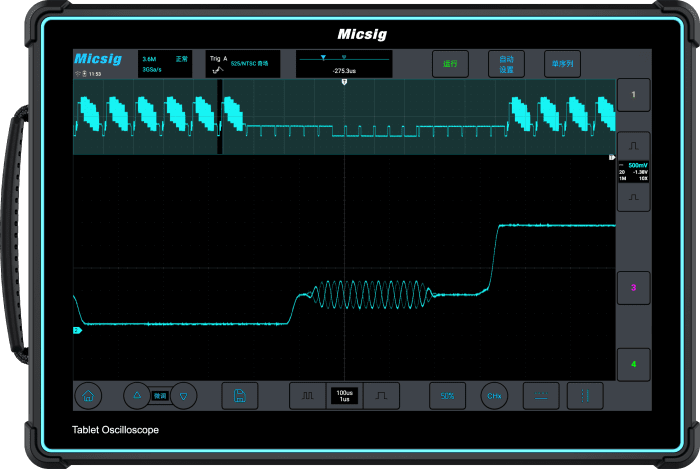
Task: Tap the -275.3us horizontal delay display
Action: click(344, 64)
